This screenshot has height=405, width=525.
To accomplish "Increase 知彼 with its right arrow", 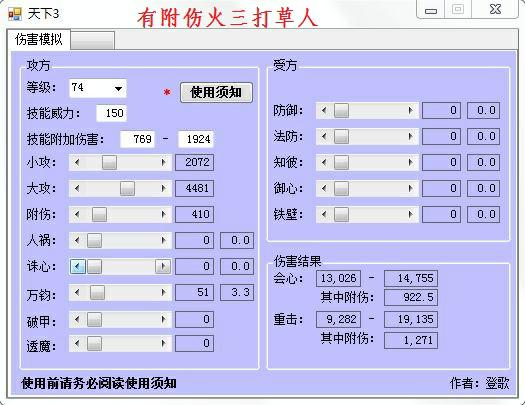I will click(410, 163).
